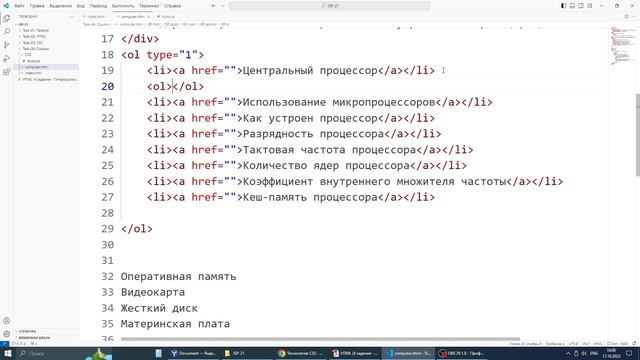Open the Терминал menu
Viewport: 640px width, 360px height.
[149, 6]
